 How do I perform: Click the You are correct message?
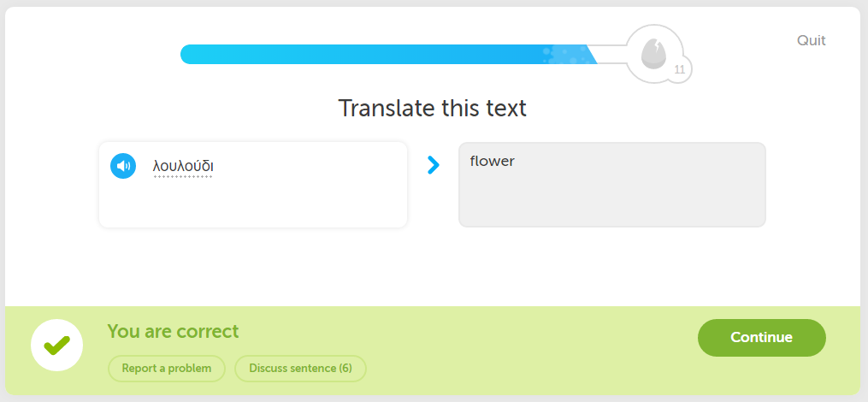[174, 331]
